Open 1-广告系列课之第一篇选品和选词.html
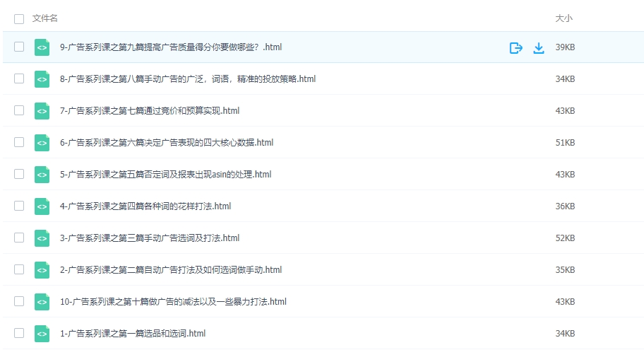 click(x=133, y=334)
